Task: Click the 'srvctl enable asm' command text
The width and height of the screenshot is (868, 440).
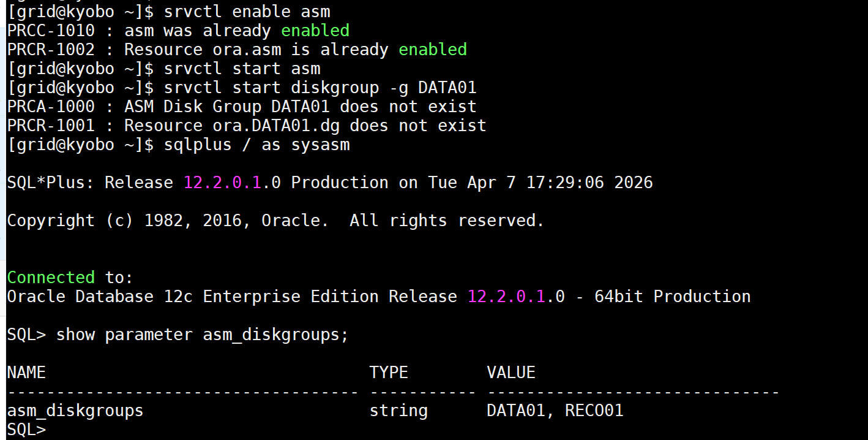Action: pos(247,11)
